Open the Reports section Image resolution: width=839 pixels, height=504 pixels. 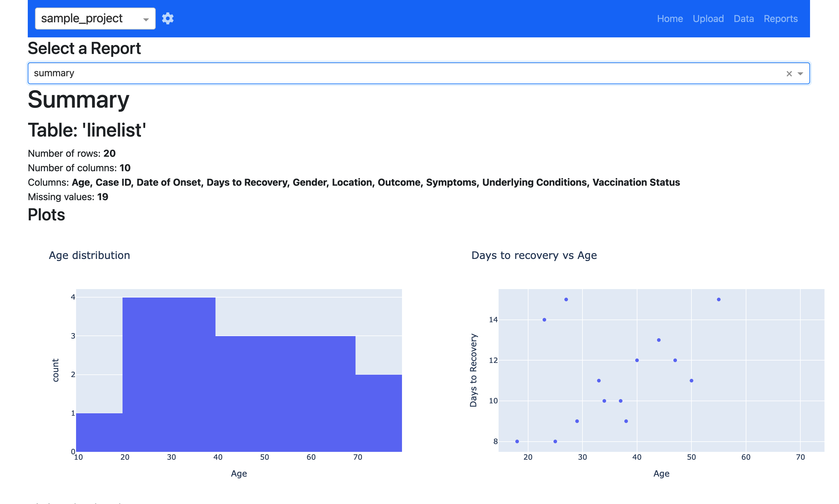780,19
